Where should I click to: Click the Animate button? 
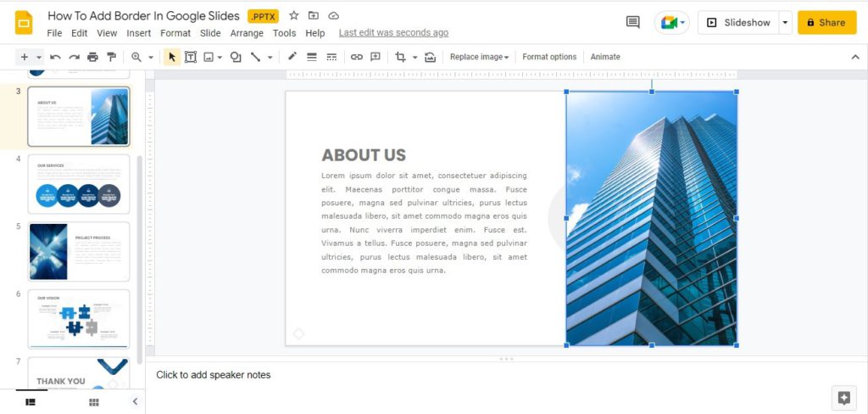[x=605, y=57]
